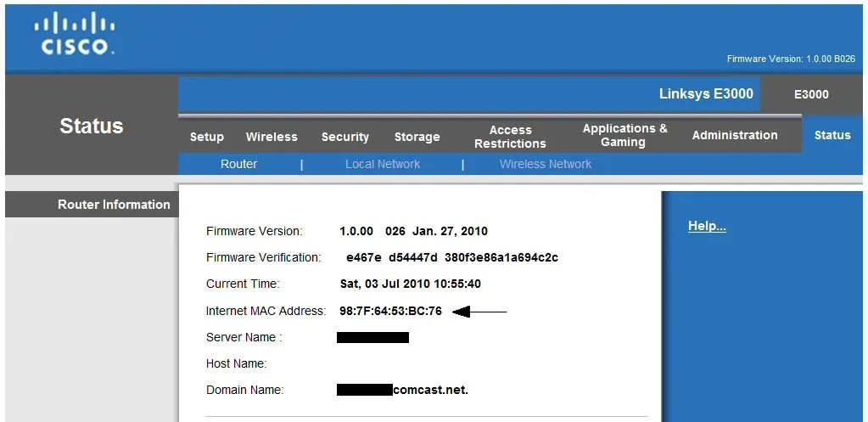Image resolution: width=868 pixels, height=422 pixels.
Task: Click the Firmware Verification hash value
Action: point(451,257)
